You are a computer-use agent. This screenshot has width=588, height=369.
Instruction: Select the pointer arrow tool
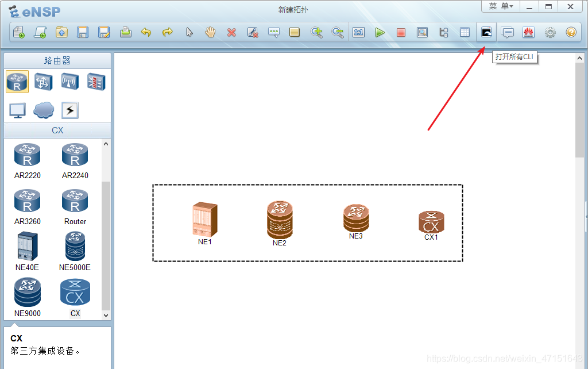189,32
